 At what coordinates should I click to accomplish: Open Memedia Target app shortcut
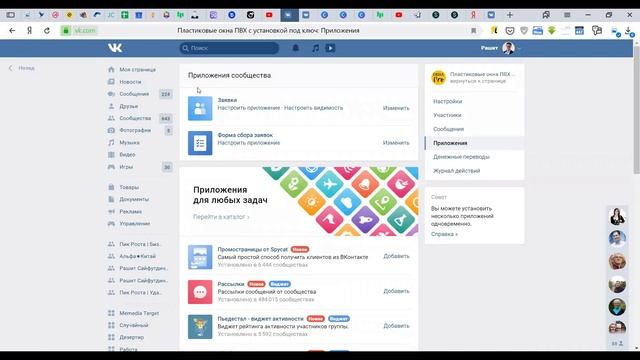click(x=139, y=313)
